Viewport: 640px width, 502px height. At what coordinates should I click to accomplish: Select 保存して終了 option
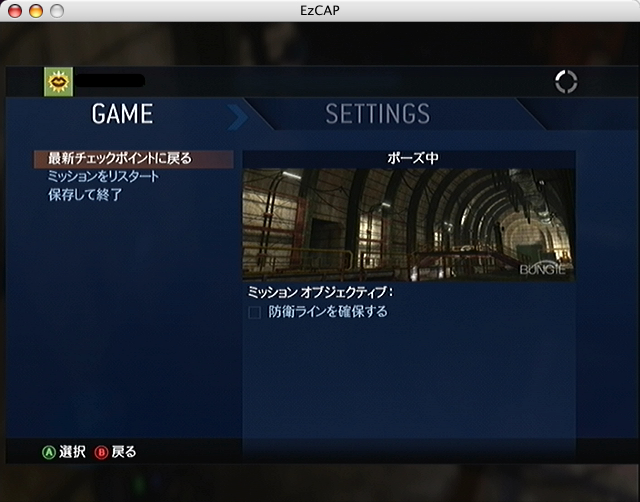coord(85,195)
